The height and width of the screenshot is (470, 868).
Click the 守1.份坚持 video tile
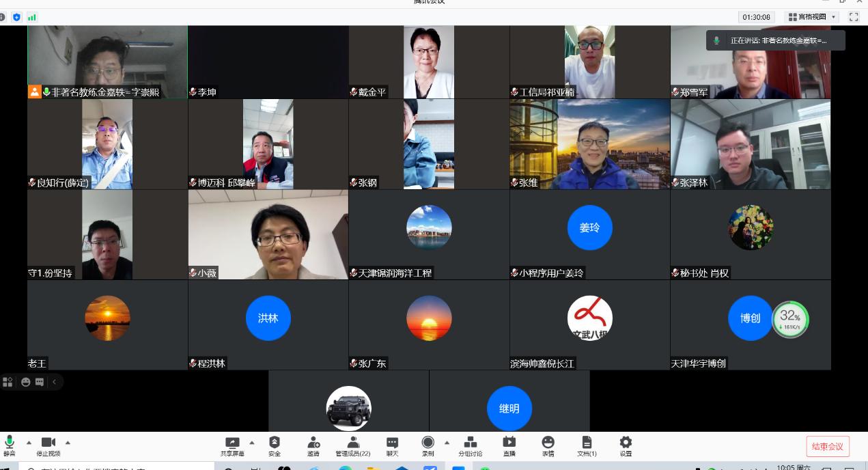pyautogui.click(x=107, y=234)
